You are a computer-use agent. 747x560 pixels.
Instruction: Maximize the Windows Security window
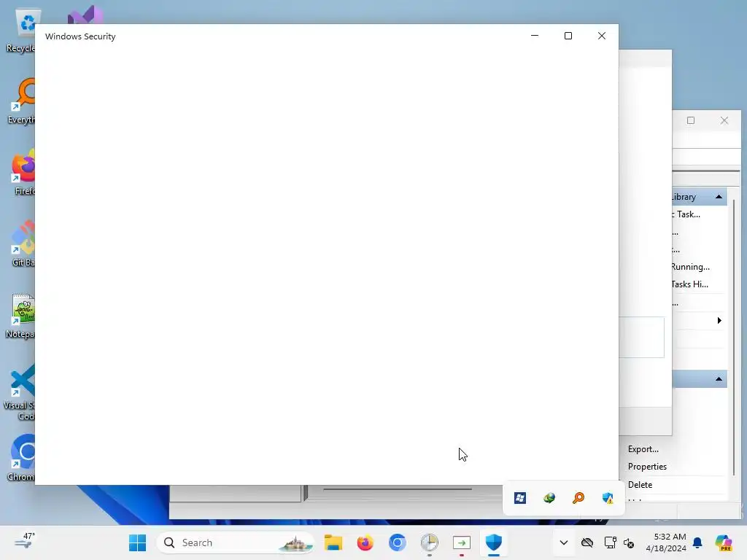568,36
